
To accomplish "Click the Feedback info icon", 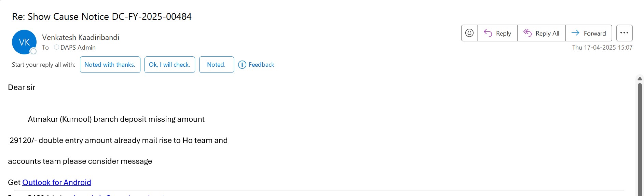I will point(242,65).
